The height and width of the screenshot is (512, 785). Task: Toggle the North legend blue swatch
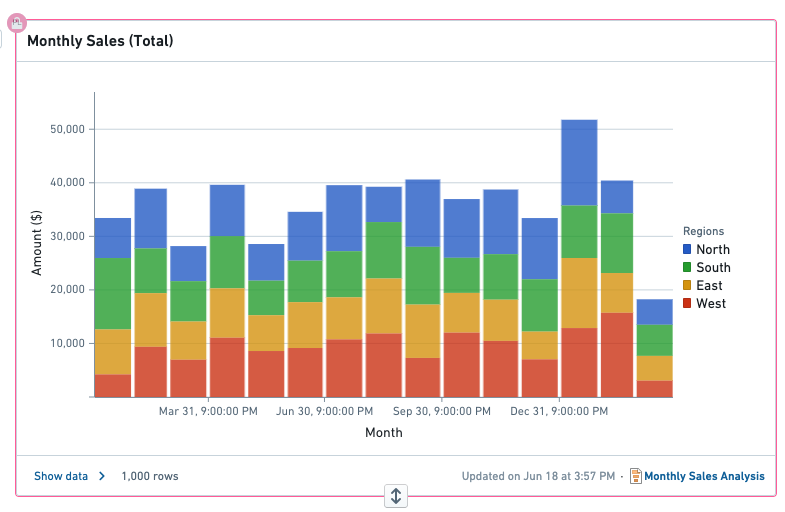tap(687, 249)
